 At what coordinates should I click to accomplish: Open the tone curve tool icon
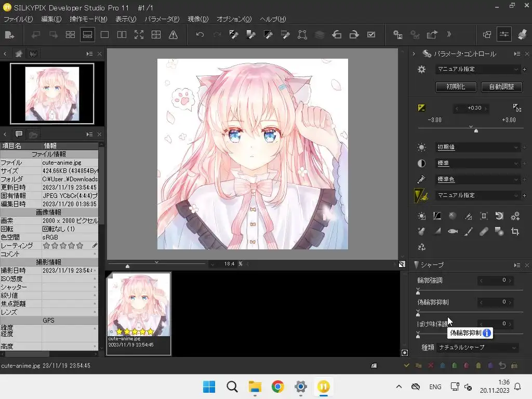click(437, 216)
